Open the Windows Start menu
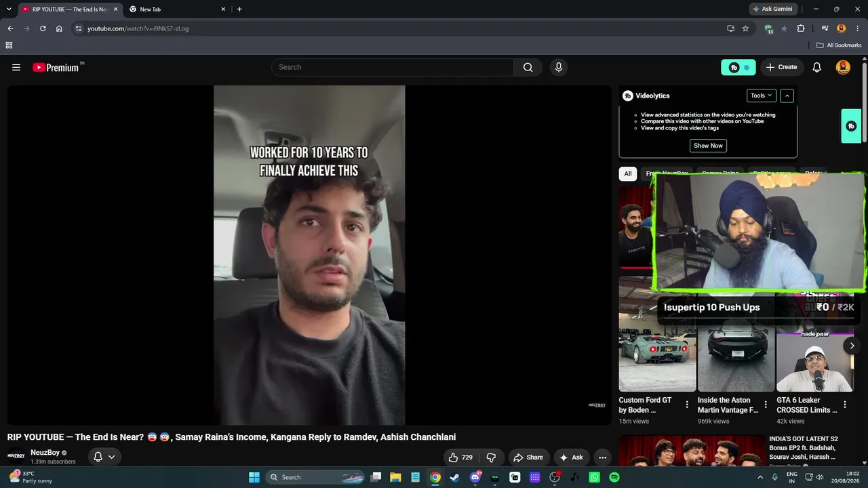The image size is (868, 488). click(254, 477)
